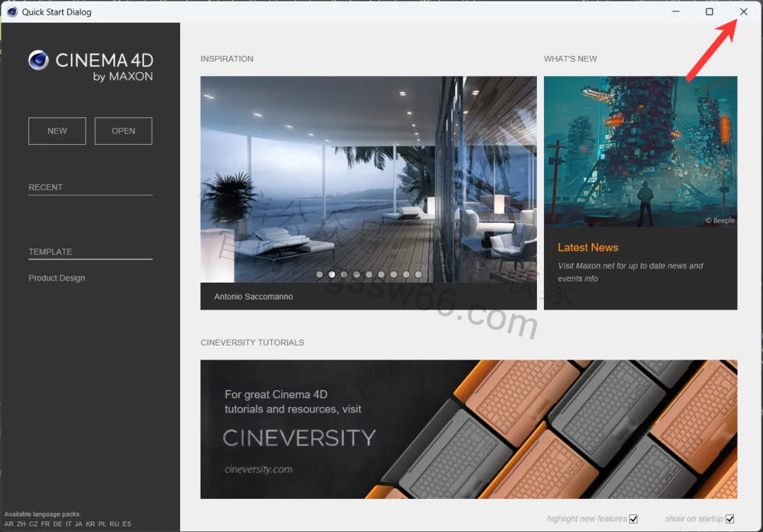
Task: Click the OPEN button
Action: click(123, 131)
